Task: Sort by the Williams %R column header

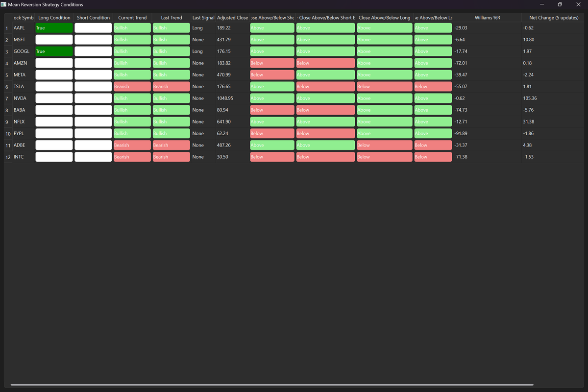Action: (488, 18)
